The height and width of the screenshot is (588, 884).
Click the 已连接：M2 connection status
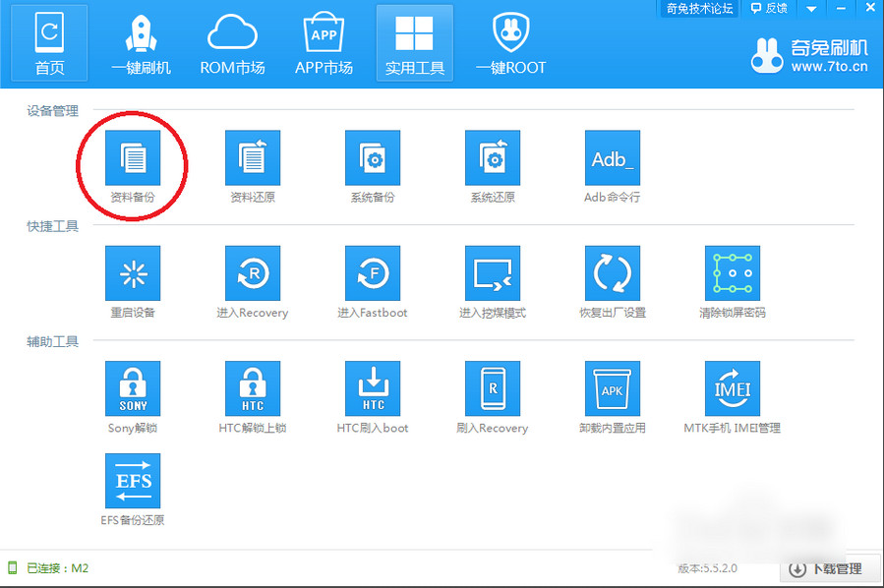[x=57, y=568]
